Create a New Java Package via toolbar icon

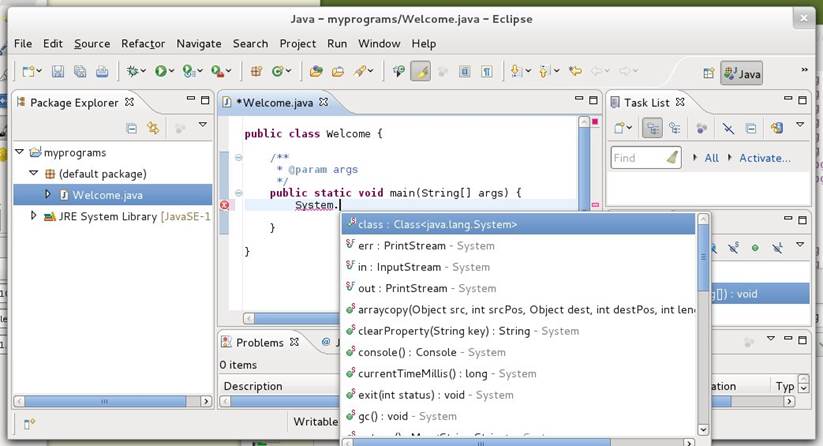pos(256,71)
